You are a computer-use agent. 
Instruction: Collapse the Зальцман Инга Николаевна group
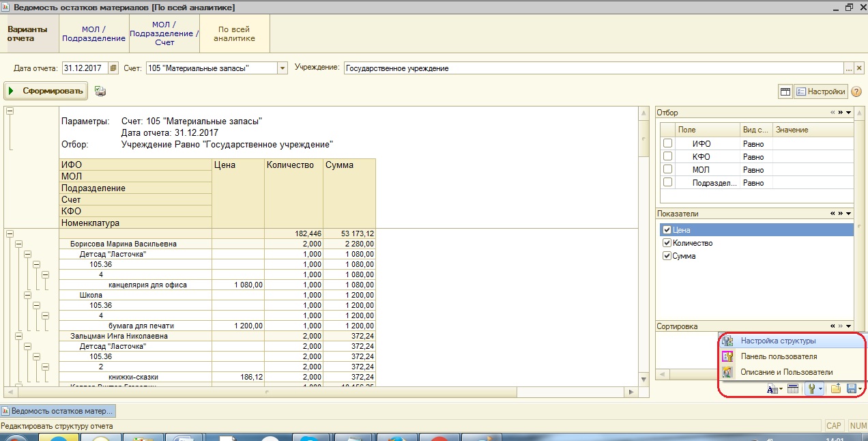19,336
